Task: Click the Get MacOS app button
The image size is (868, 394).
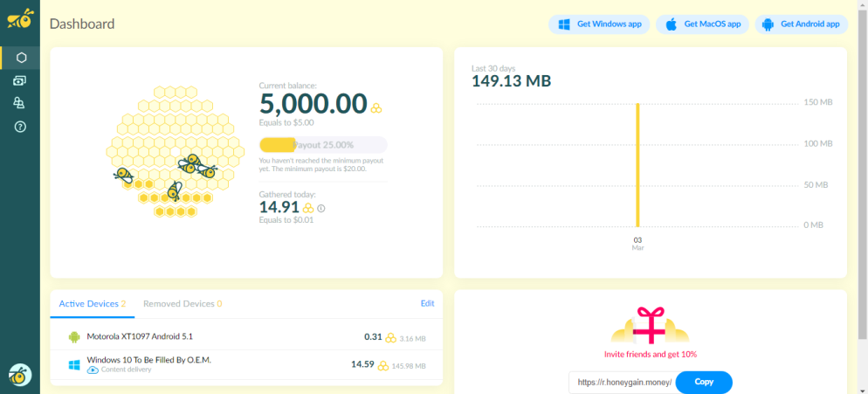Action: [702, 24]
